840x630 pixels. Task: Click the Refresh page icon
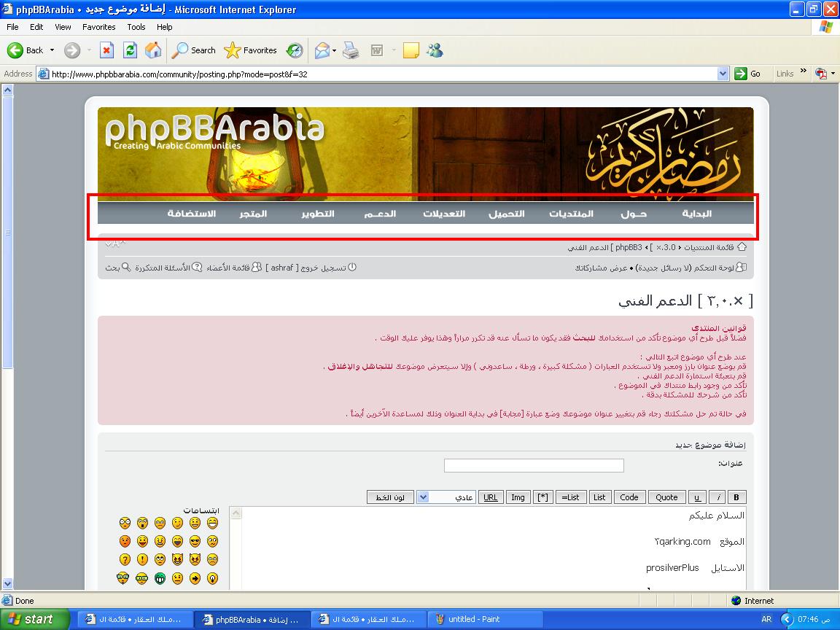coord(130,50)
